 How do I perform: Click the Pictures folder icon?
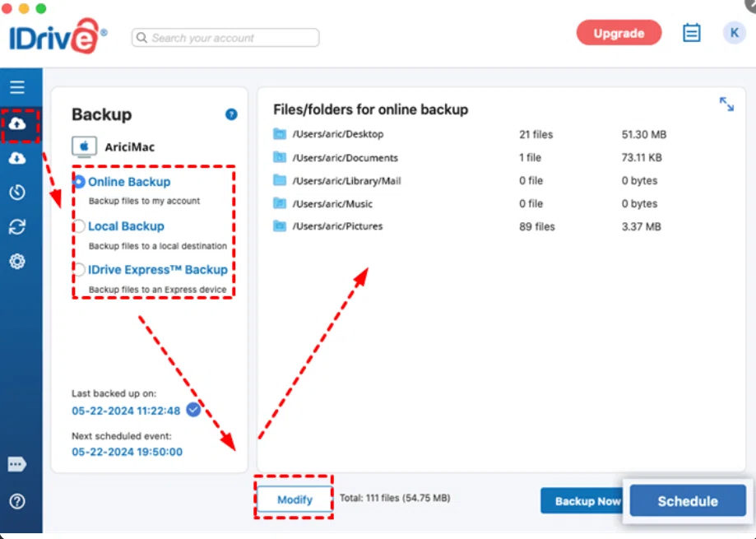280,226
